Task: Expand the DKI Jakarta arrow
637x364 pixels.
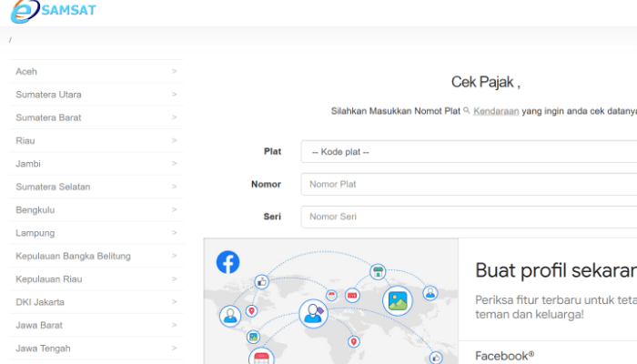Action: [x=174, y=301]
